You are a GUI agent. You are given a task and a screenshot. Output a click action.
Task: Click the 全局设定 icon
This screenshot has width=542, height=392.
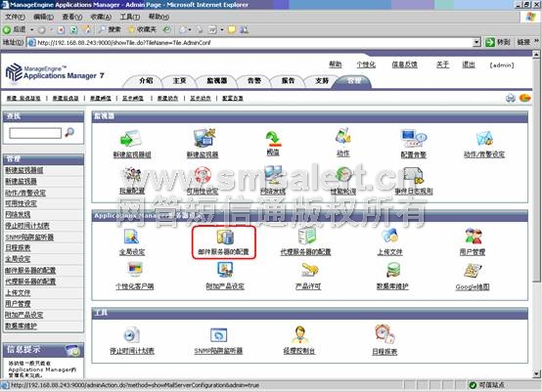coord(131,237)
